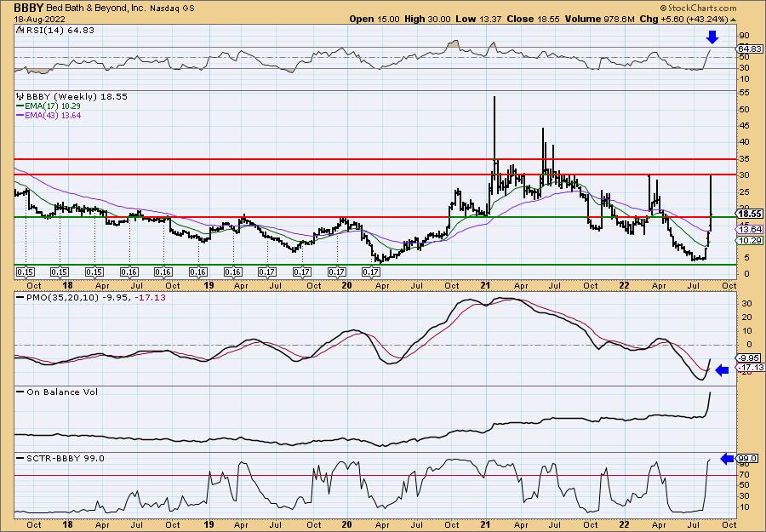Click the On Balance Vol panel label
The width and height of the screenshot is (766, 532).
pyautogui.click(x=57, y=392)
